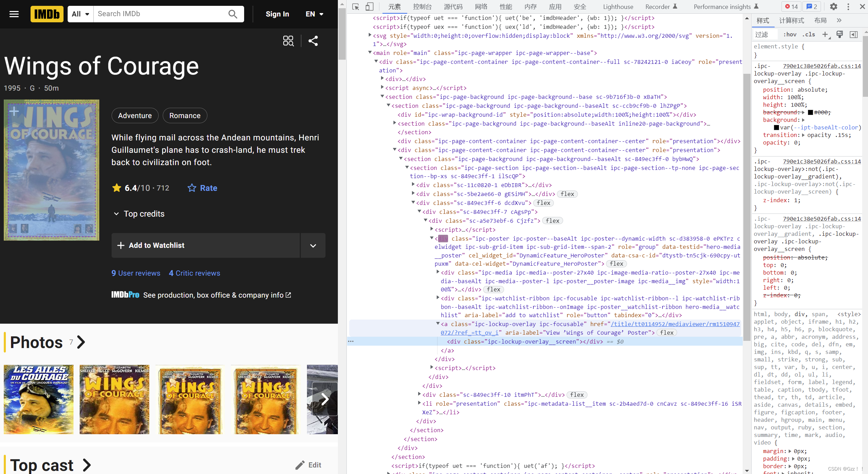
Task: Click Add to Watchlist button
Action: tap(206, 246)
